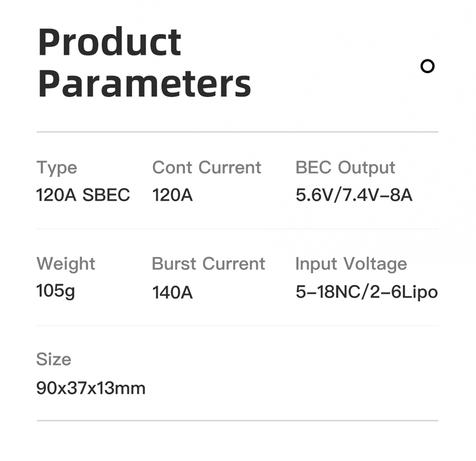
Task: Click the word Product in the title
Action: pos(109,42)
